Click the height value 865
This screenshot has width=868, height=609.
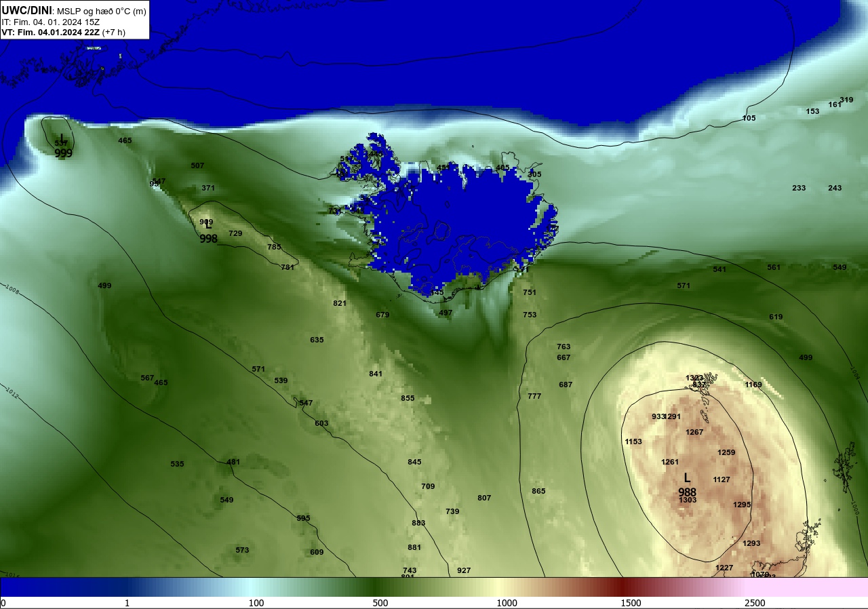(538, 491)
